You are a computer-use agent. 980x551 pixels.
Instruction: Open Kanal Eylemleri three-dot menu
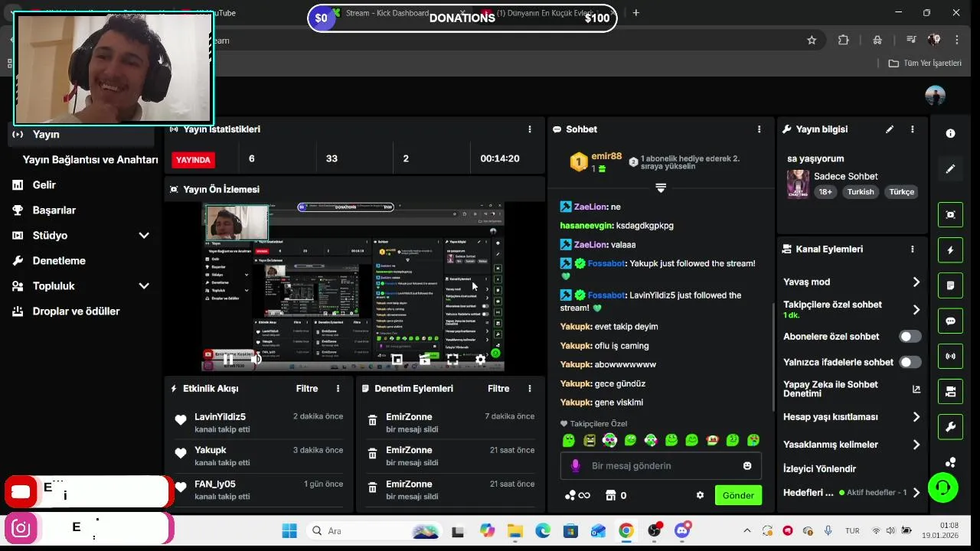pyautogui.click(x=912, y=249)
